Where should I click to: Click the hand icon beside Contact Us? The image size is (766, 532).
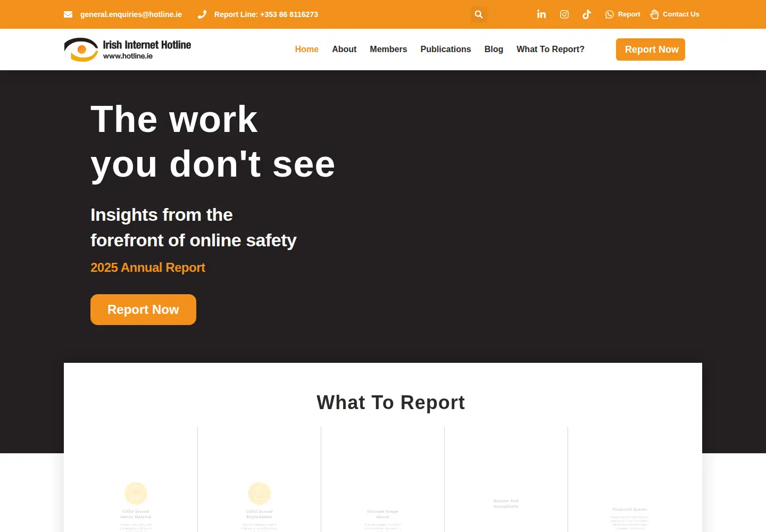654,14
